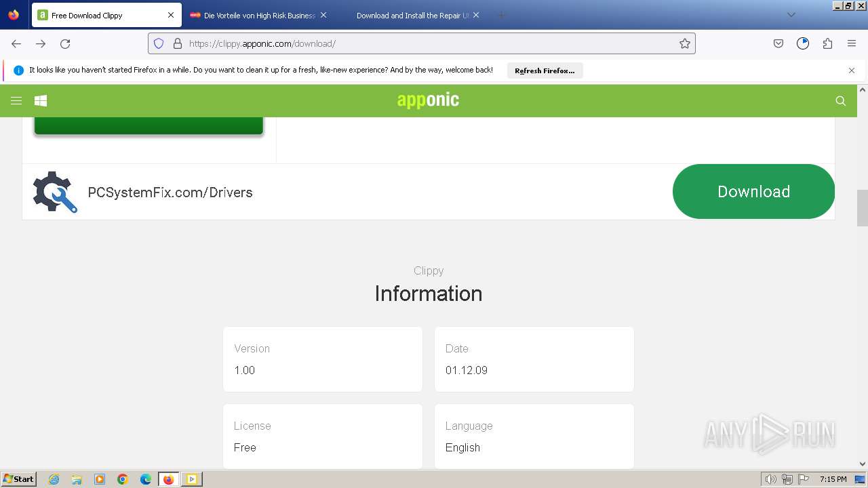Dismiss the Firefox refresh notification bar
This screenshot has height=488, width=868.
click(x=852, y=70)
